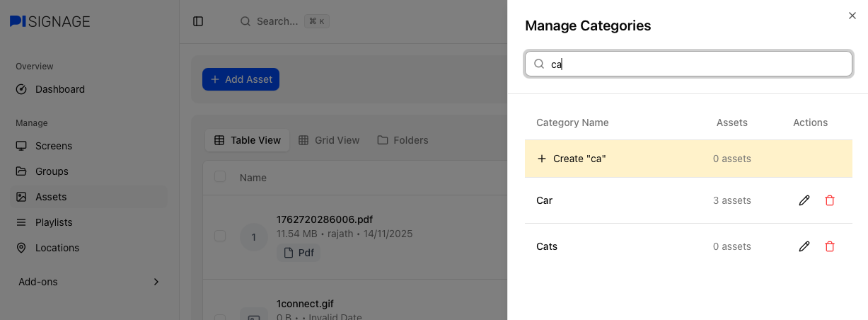Click the edit pencil for Car category
Image resolution: width=868 pixels, height=320 pixels.
point(804,200)
